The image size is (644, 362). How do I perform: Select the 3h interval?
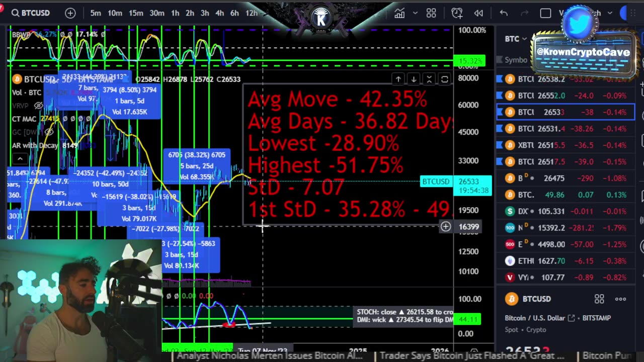click(205, 13)
